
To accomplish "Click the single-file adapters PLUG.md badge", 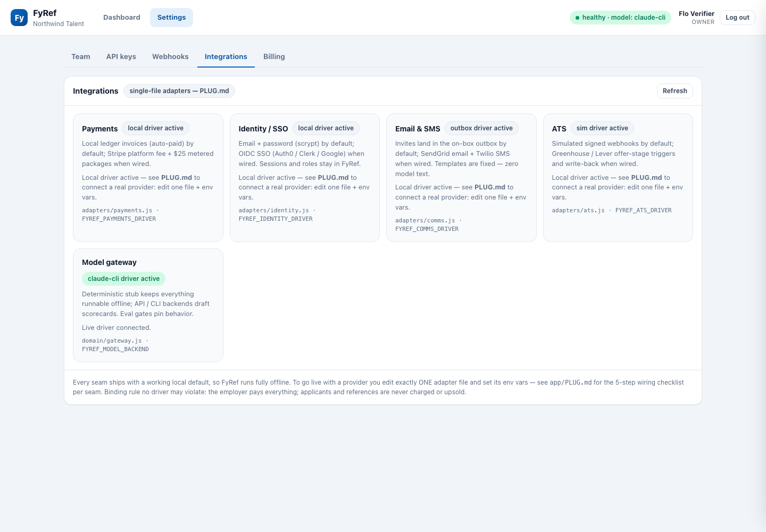I will [x=179, y=91].
